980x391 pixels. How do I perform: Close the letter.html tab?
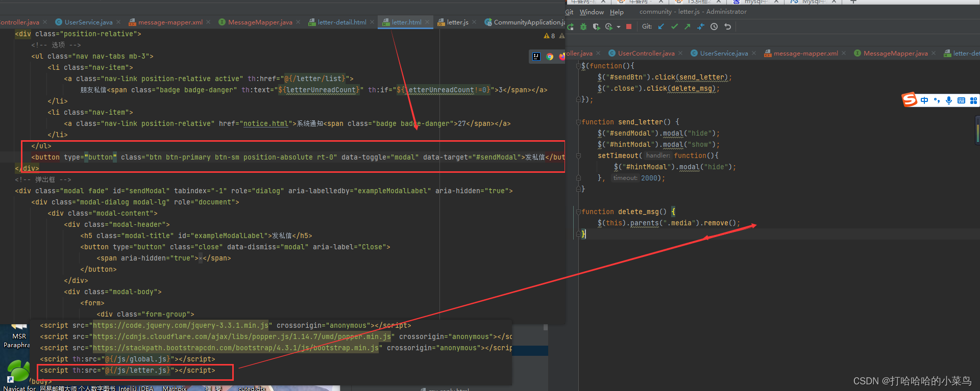(428, 22)
